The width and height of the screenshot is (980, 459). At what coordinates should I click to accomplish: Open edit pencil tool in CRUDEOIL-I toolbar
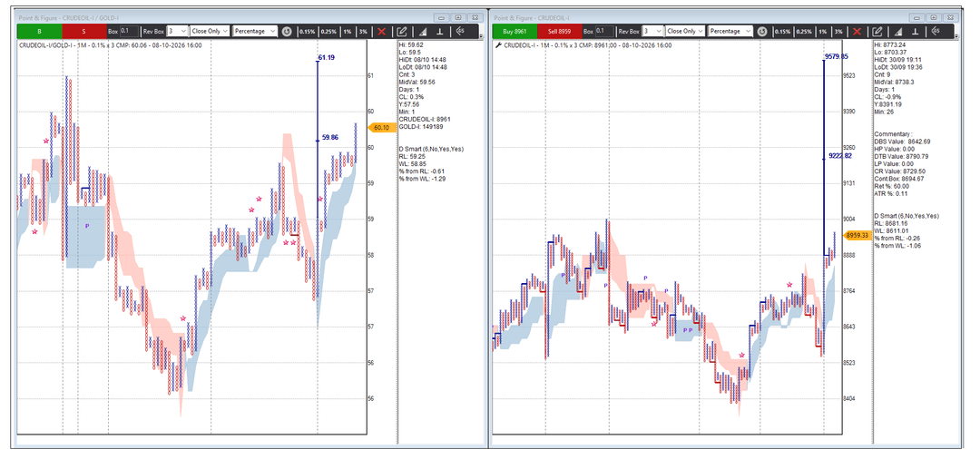coord(877,31)
